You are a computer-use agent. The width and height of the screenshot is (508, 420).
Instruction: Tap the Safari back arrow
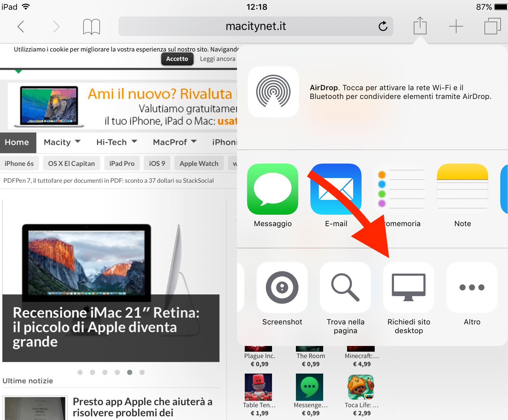click(21, 26)
